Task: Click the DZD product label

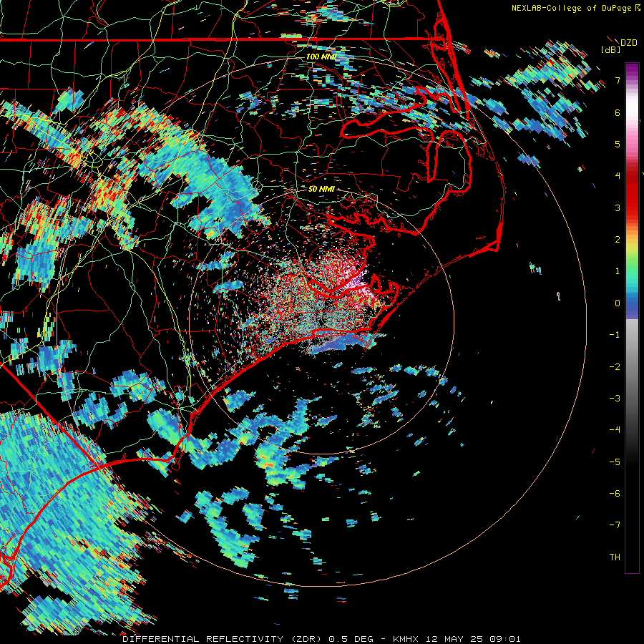Action: click(x=628, y=43)
